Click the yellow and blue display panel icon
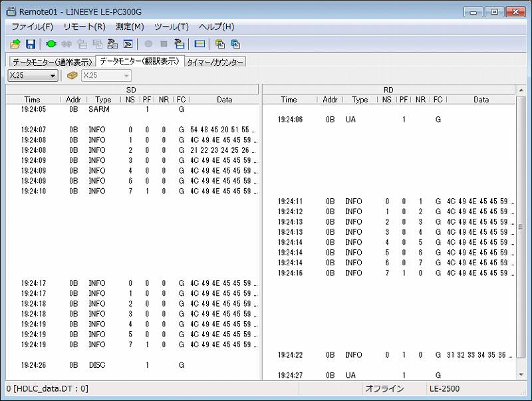This screenshot has width=532, height=401. point(199,44)
